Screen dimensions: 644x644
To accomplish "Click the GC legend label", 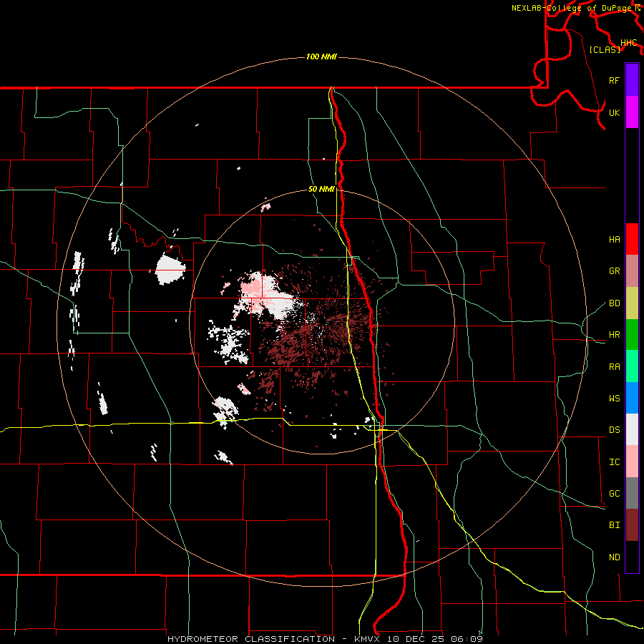I will [x=615, y=494].
